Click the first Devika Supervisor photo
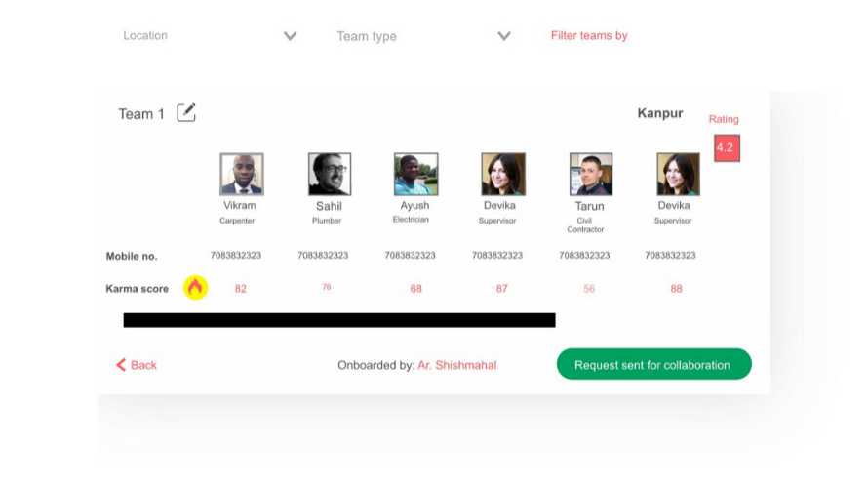Image resolution: width=868 pixels, height=488 pixels. 503,175
